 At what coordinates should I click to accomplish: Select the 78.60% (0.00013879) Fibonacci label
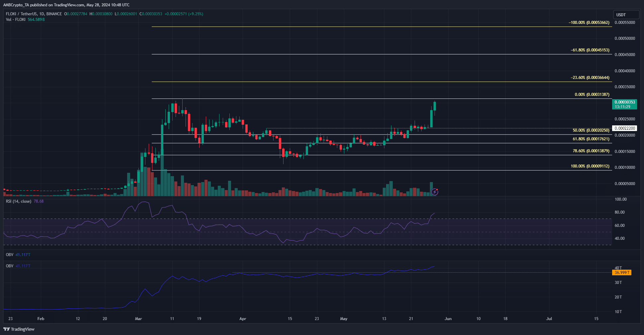591,151
